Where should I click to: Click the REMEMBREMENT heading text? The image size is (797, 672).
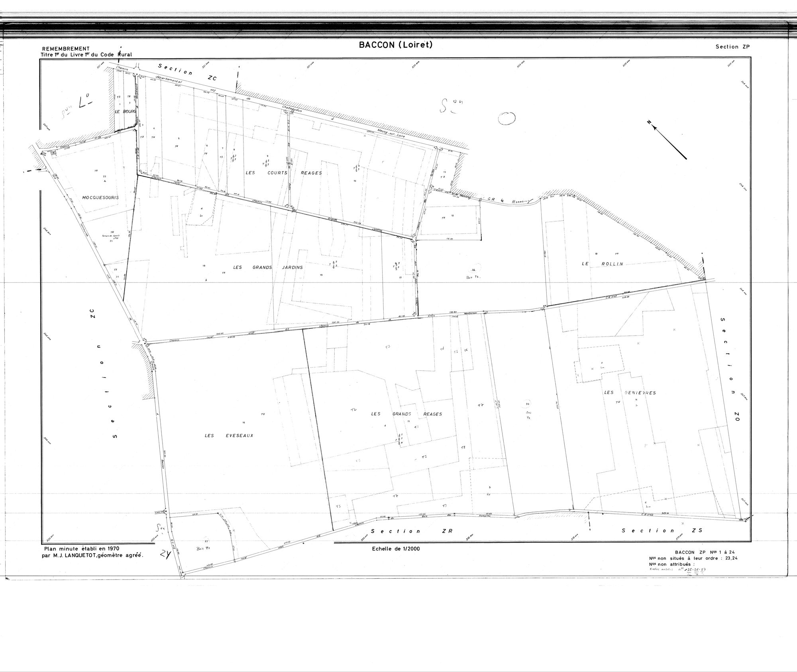click(x=66, y=49)
